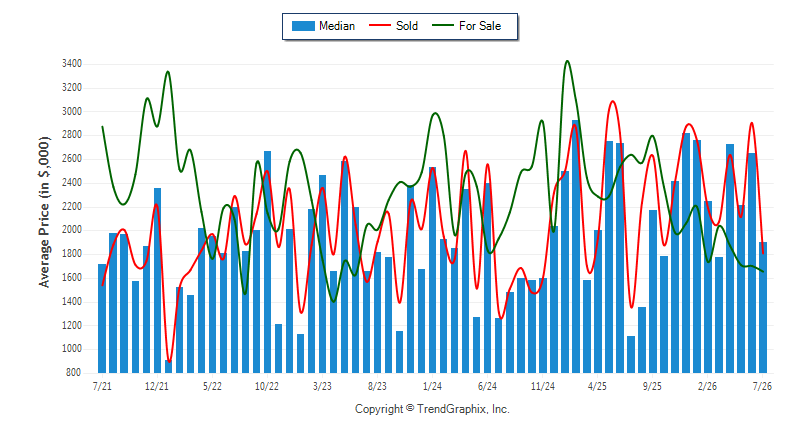Click the Sold line low after 12/21
This screenshot has height=434, width=800.
tap(169, 361)
